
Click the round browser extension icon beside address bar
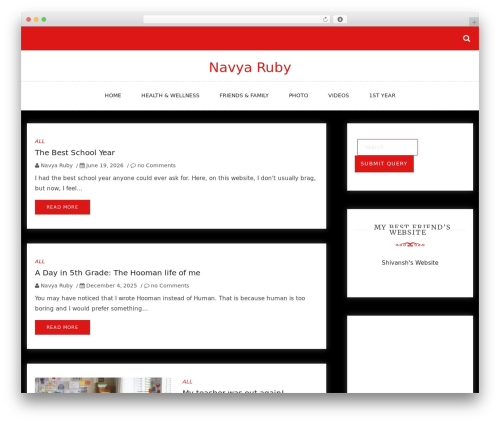[x=340, y=19]
